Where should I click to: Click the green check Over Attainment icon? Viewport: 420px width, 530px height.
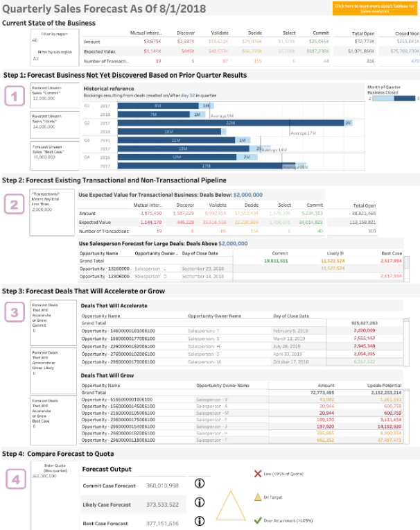pyautogui.click(x=258, y=520)
